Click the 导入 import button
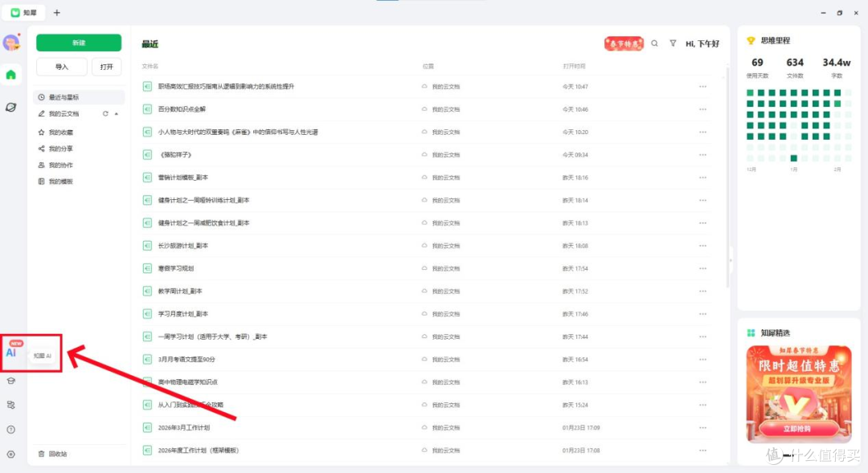The width and height of the screenshot is (868, 473). (61, 67)
